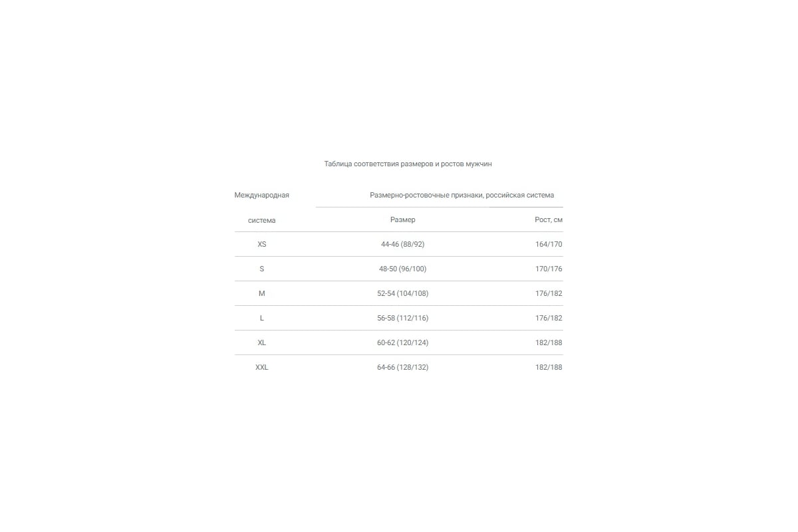Viewport: 798px width, 532px height.
Task: Click the 'система' header cell
Action: coord(261,220)
